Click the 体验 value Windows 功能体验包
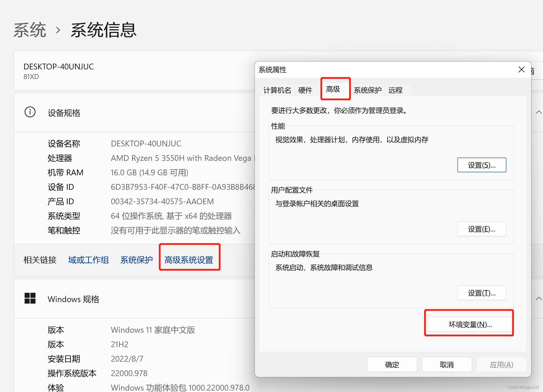This screenshot has width=543, height=392. tap(180, 388)
